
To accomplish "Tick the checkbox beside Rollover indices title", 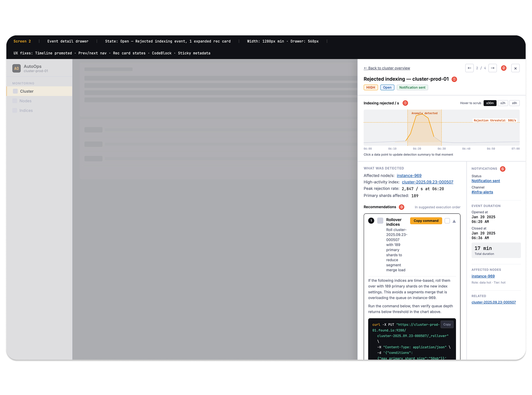I will coord(380,220).
